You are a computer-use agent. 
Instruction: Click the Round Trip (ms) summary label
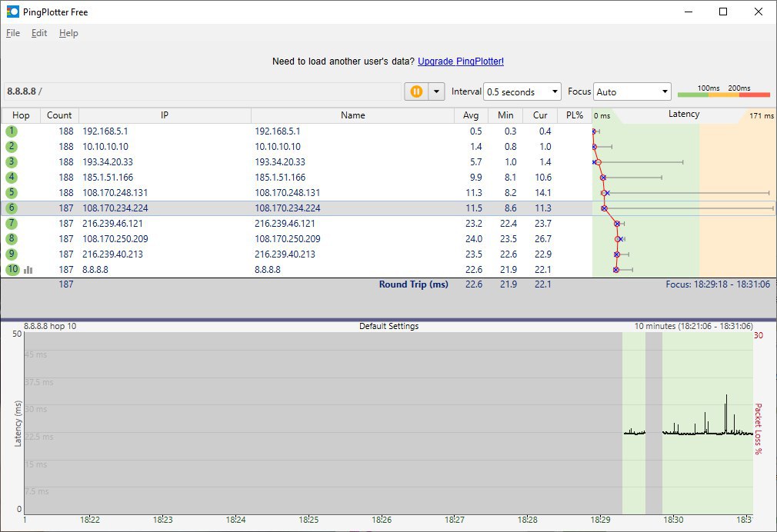point(414,284)
